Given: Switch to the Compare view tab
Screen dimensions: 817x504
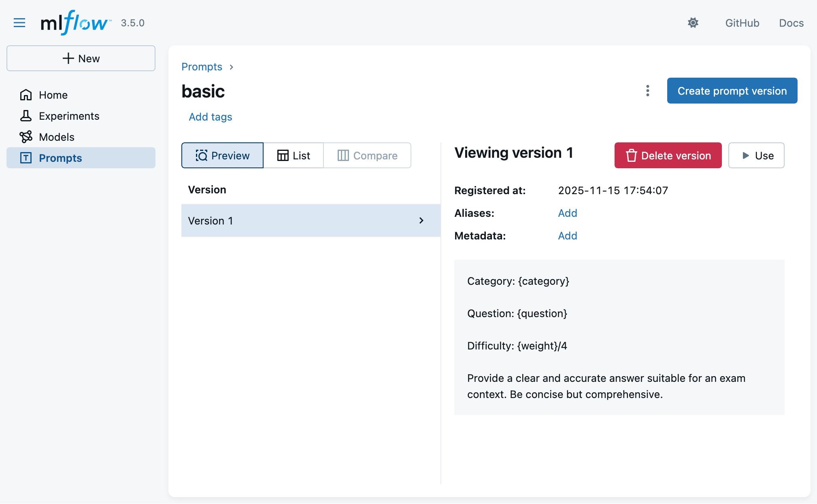Looking at the screenshot, I should [367, 155].
